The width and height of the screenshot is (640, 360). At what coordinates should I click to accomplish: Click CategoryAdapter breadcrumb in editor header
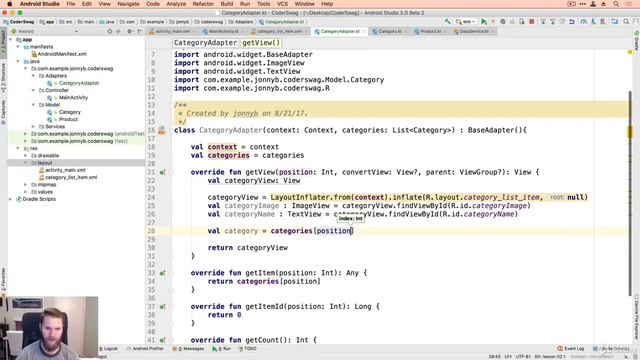(205, 43)
